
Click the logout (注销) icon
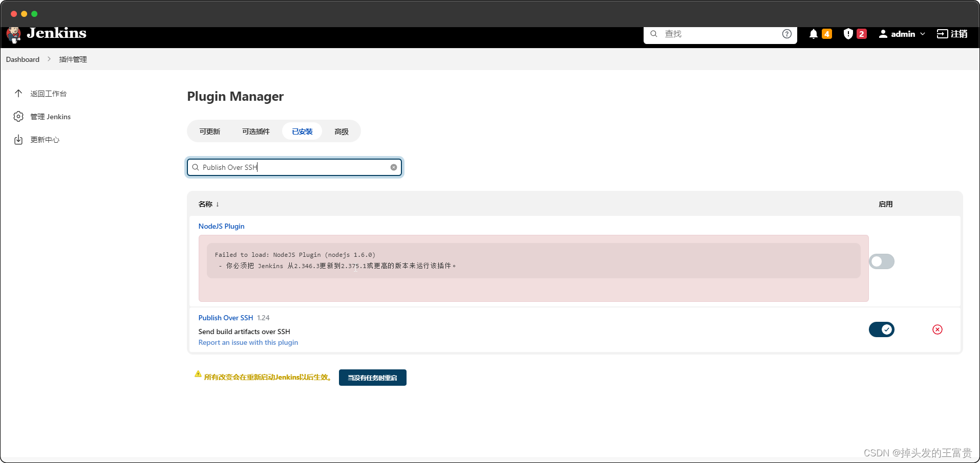tap(942, 34)
